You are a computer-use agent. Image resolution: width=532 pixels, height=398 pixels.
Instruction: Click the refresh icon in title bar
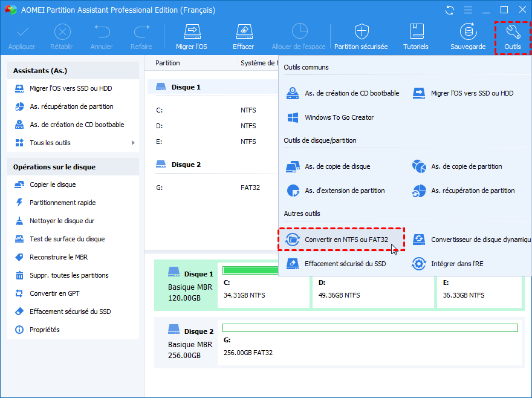click(450, 10)
